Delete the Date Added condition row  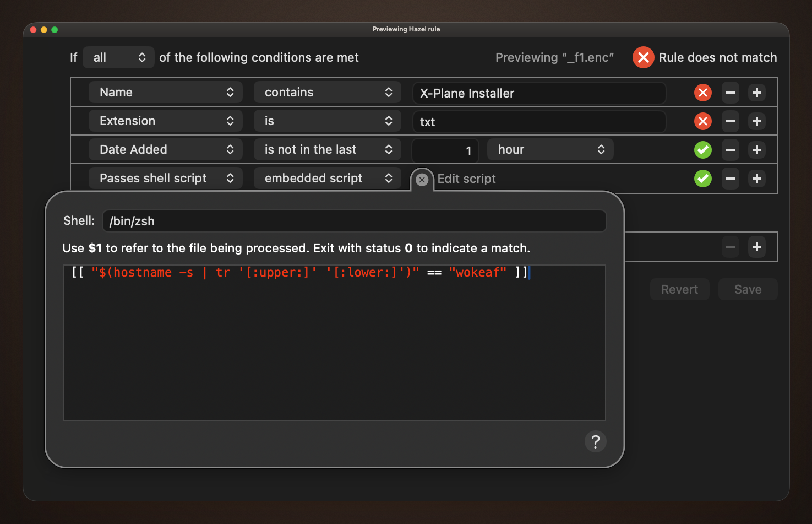(x=731, y=150)
